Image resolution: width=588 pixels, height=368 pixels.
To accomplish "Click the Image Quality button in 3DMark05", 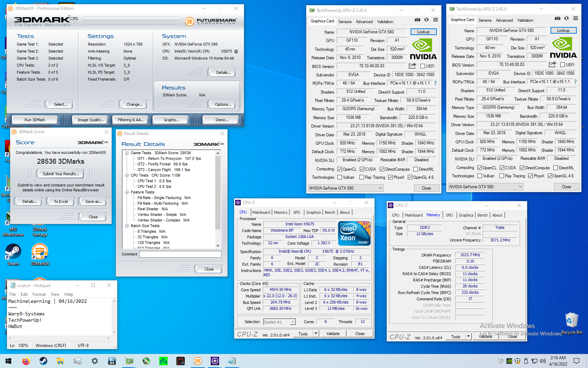I will 91,120.
